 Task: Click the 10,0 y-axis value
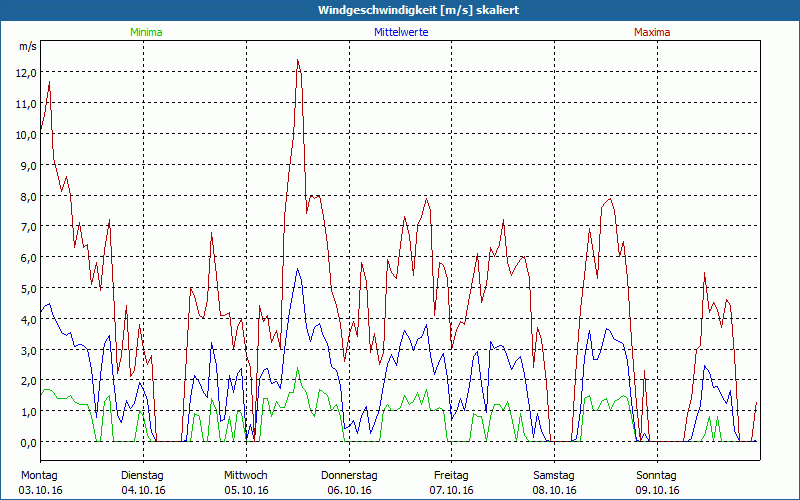pyautogui.click(x=27, y=135)
